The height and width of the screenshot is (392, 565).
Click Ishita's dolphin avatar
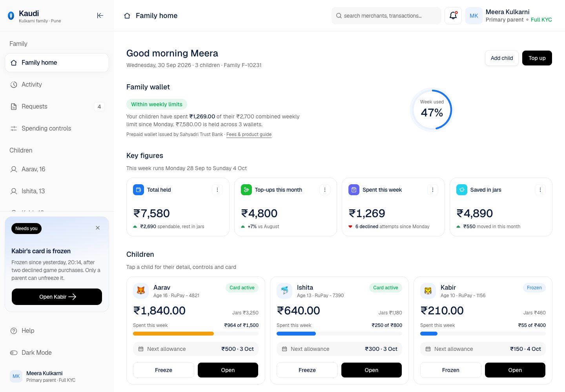click(x=284, y=291)
